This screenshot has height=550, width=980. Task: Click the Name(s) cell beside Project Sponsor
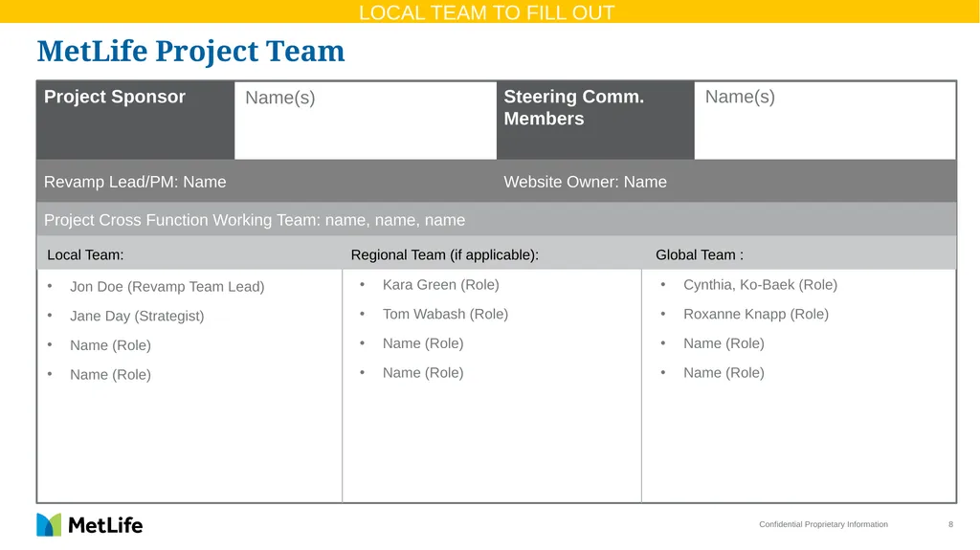(366, 120)
